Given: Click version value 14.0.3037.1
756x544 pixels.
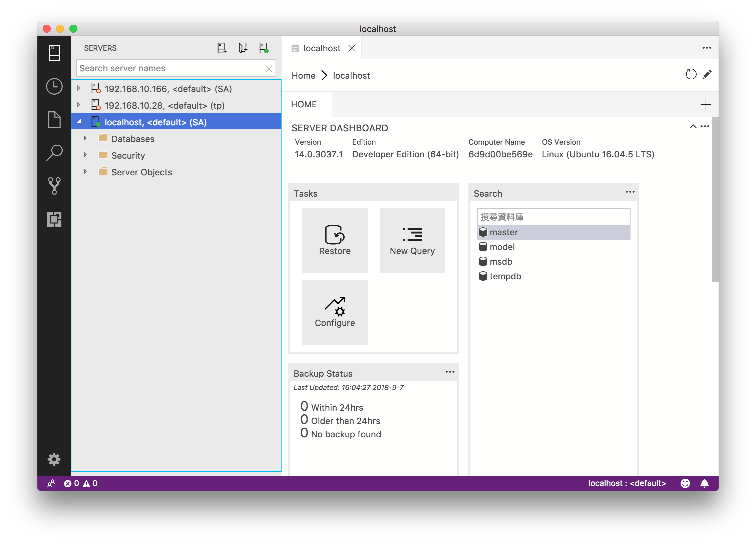Looking at the screenshot, I should [319, 154].
